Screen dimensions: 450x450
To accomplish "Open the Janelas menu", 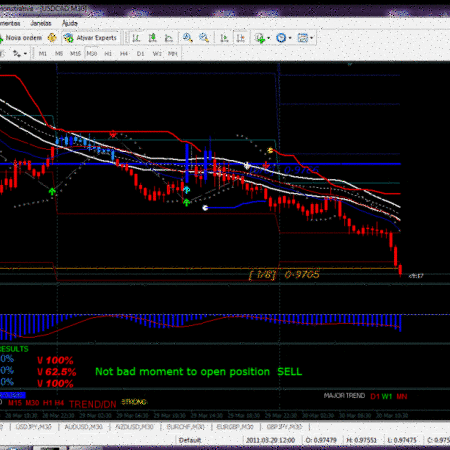I will point(41,23).
